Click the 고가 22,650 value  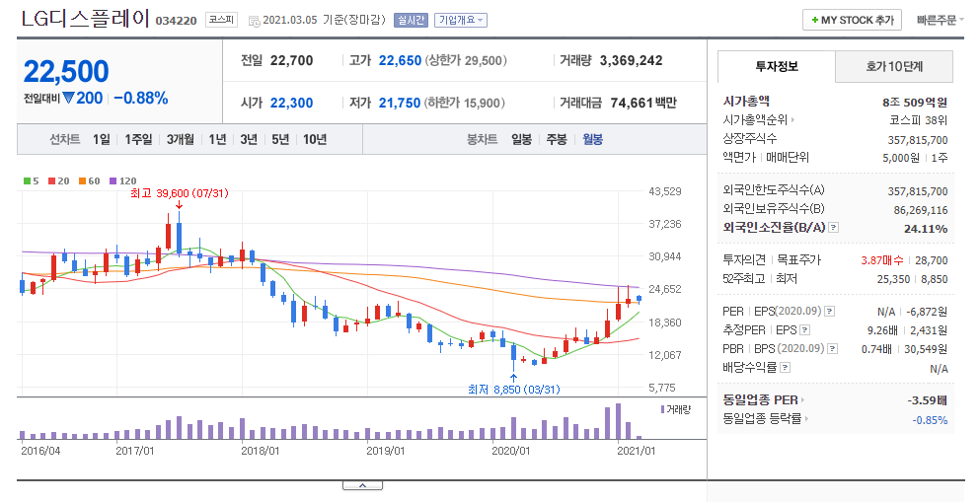point(400,60)
